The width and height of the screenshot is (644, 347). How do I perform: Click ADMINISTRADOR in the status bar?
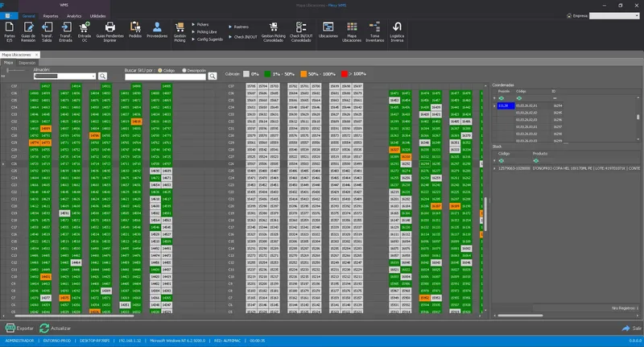coord(19,341)
